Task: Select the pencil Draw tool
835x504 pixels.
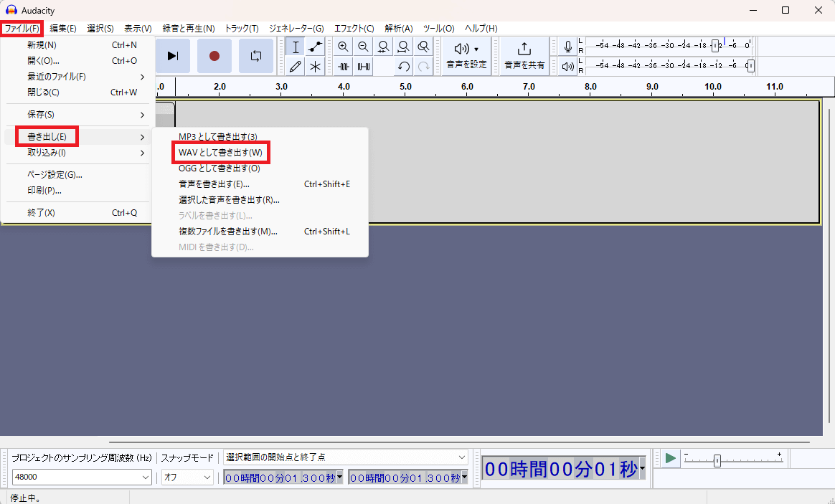Action: (x=296, y=67)
